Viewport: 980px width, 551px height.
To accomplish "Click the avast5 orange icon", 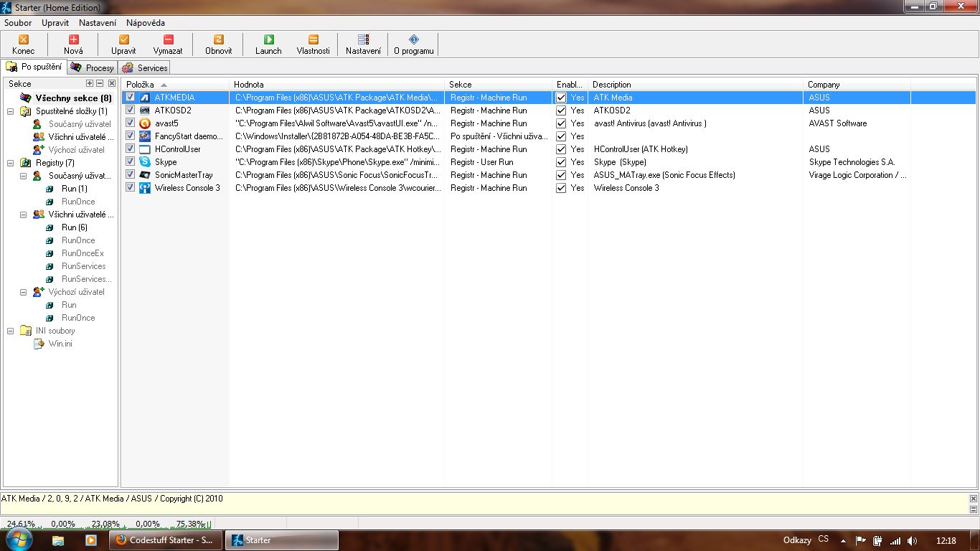I will [x=145, y=123].
